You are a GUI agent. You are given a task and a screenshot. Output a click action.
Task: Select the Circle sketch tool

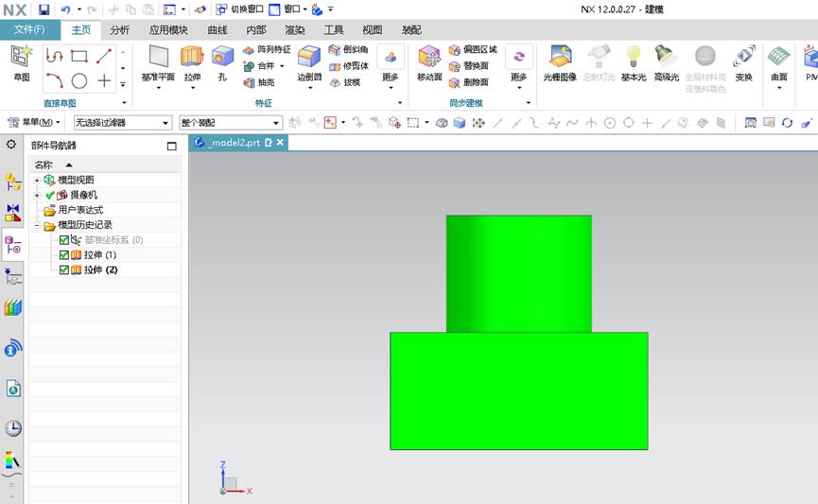tap(79, 81)
